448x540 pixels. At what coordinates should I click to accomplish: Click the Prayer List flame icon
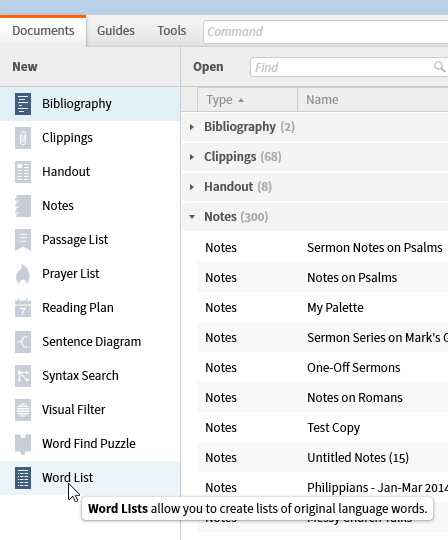click(23, 274)
